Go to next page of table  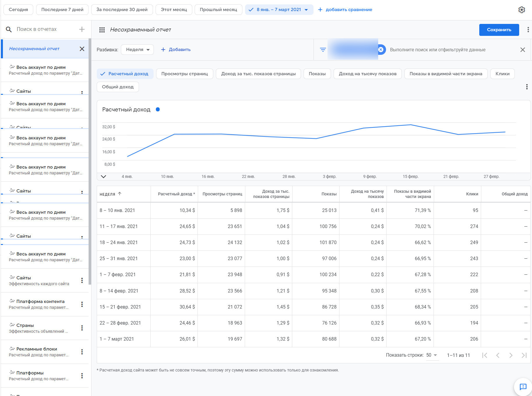[511, 355]
